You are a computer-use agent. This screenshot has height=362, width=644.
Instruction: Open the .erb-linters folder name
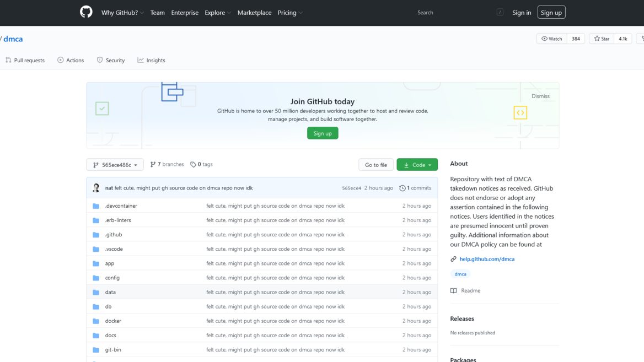pos(118,220)
